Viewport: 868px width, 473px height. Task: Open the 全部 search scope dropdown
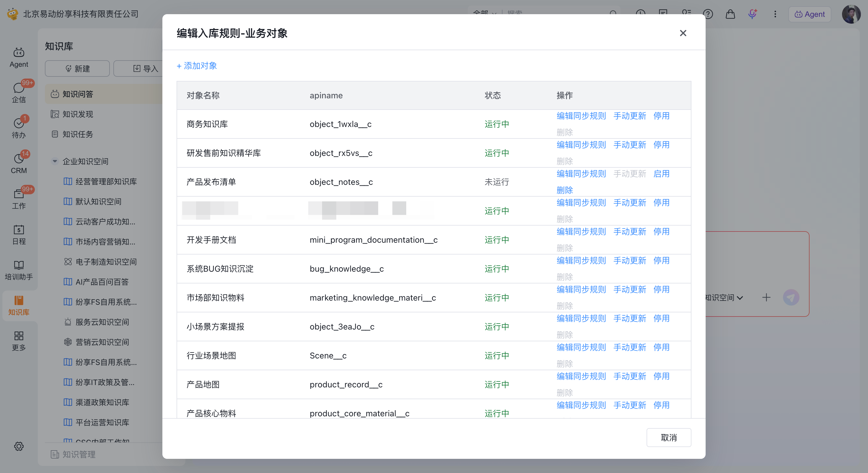pos(484,13)
